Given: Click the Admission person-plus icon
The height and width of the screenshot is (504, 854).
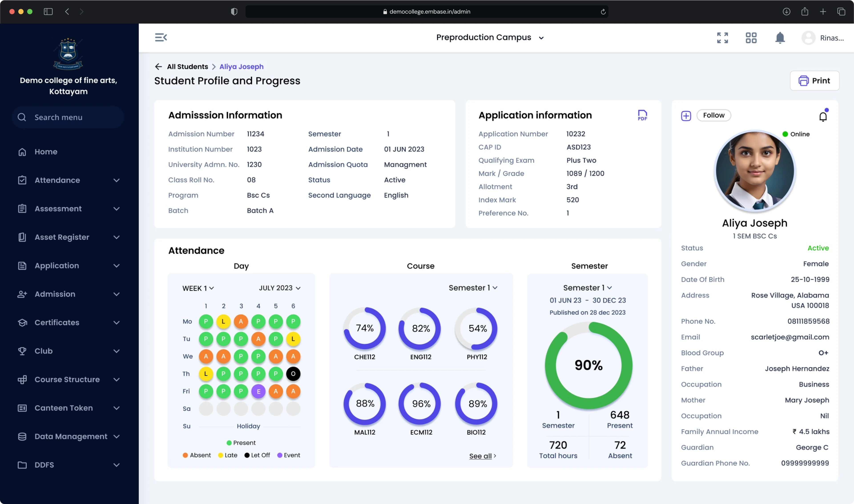Looking at the screenshot, I should click(22, 294).
